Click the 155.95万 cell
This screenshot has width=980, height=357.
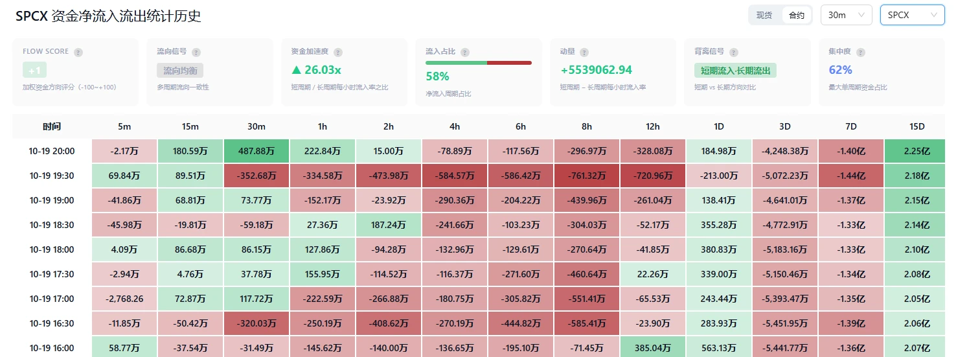tap(323, 274)
